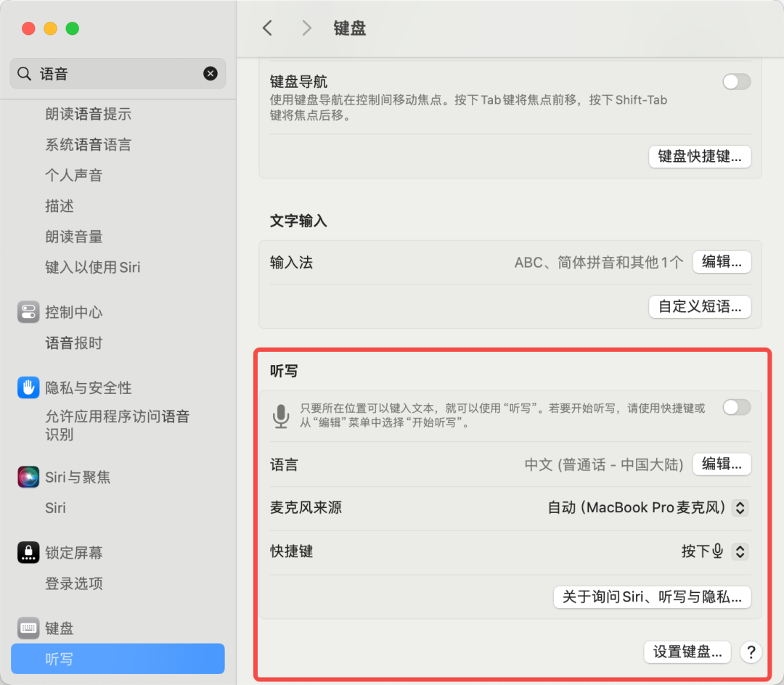Click 键入以使用 Siri in sidebar
Screen dimensions: 784x685
tap(94, 267)
